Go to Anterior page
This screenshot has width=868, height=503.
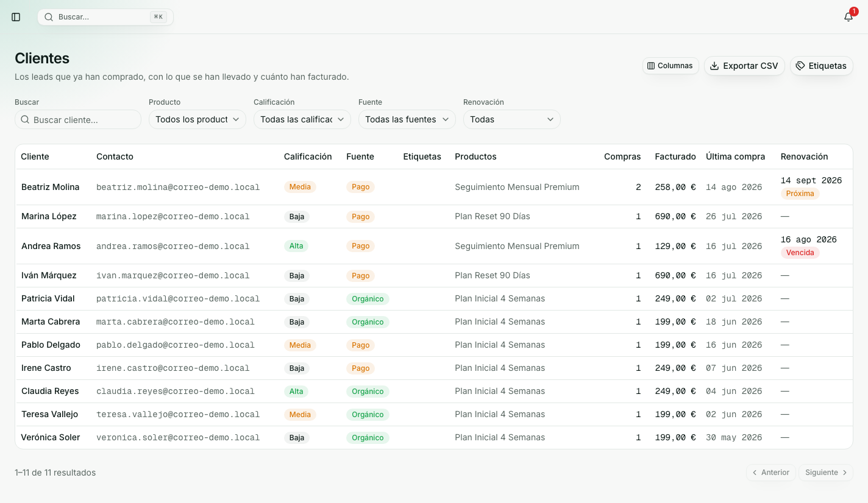[x=770, y=473]
